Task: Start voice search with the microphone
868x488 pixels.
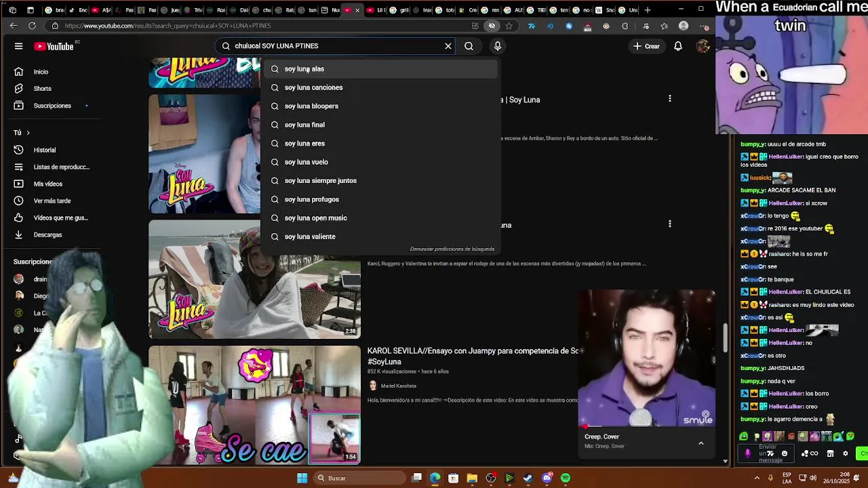Action: tap(498, 46)
